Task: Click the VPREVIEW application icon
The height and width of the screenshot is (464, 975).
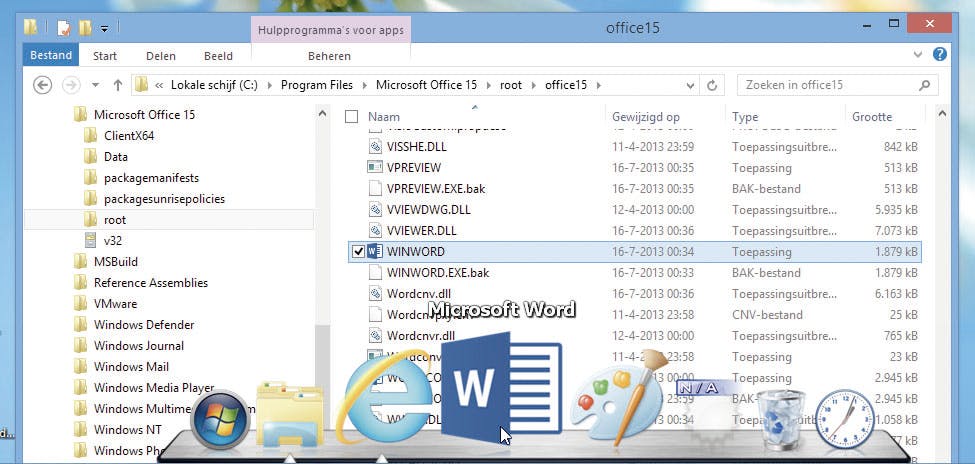Action: coord(374,167)
